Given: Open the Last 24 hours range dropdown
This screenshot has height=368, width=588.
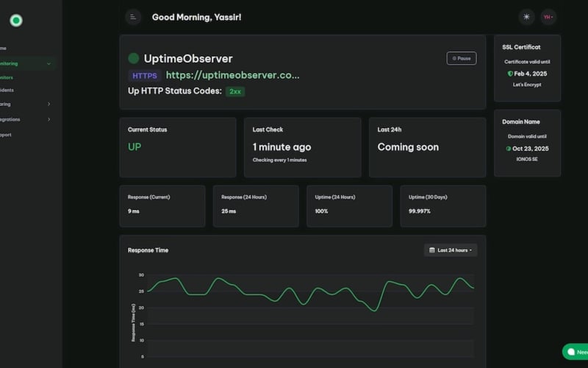Looking at the screenshot, I should click(451, 250).
